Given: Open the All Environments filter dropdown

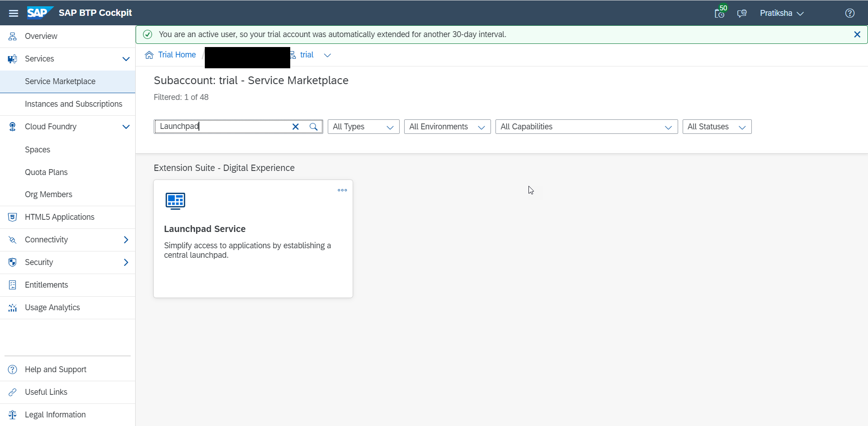Looking at the screenshot, I should (447, 127).
